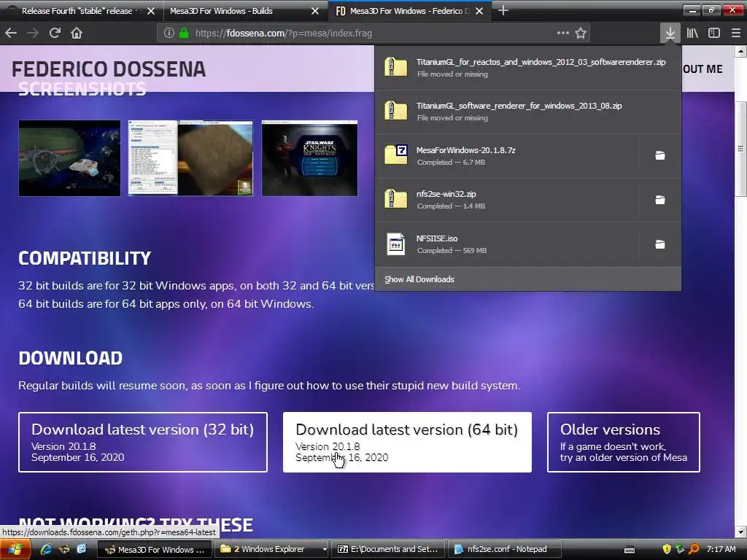Switch to Mesa3D For Windows taskbar button
747x560 pixels.
coord(155,550)
